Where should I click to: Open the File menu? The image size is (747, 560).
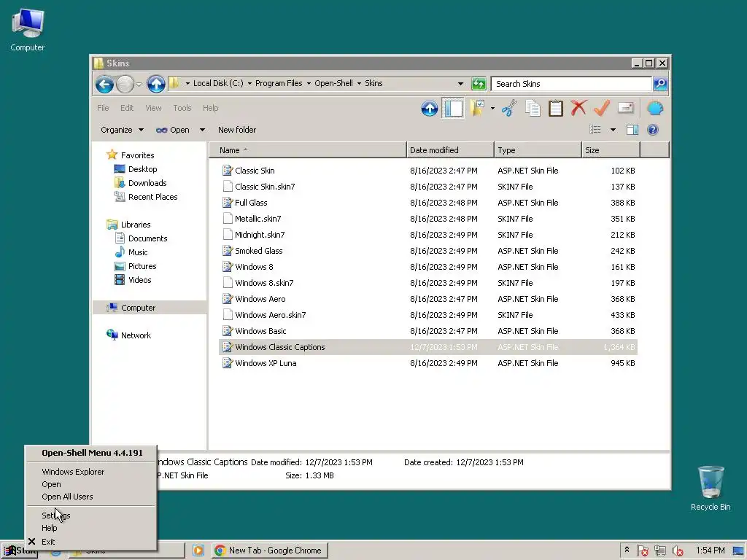pos(103,108)
